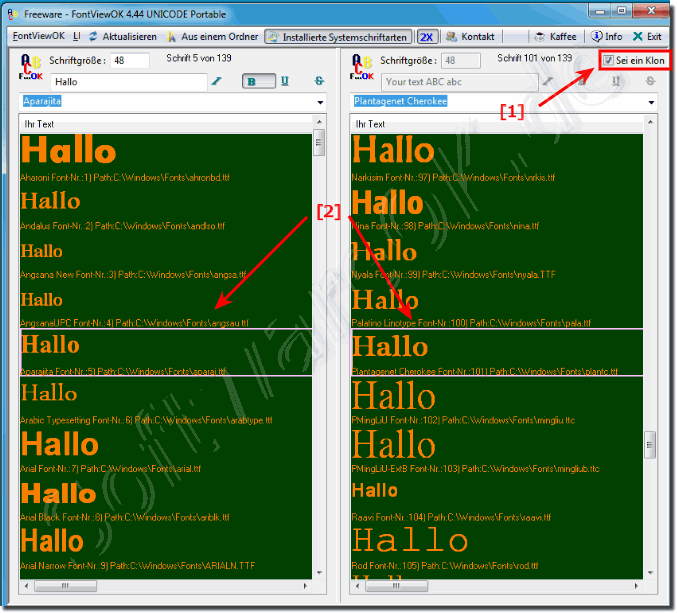Toggle the 2X dual view button
The image size is (677, 613).
click(x=427, y=37)
